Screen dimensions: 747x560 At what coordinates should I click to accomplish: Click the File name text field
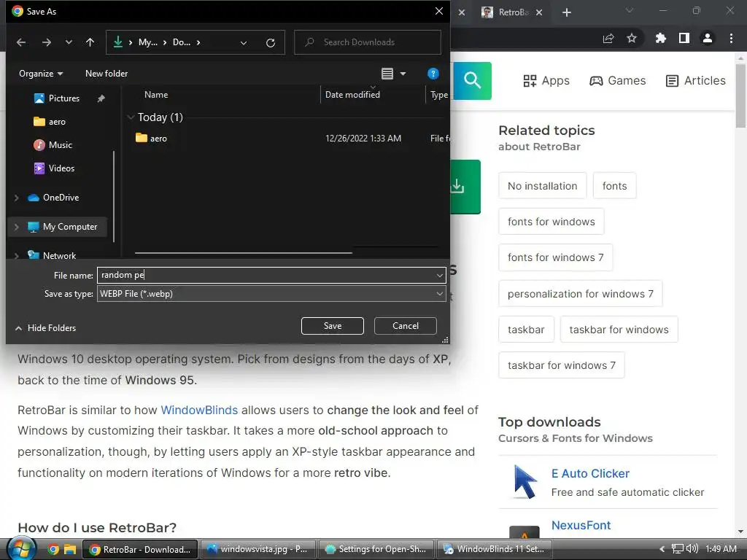click(x=266, y=275)
